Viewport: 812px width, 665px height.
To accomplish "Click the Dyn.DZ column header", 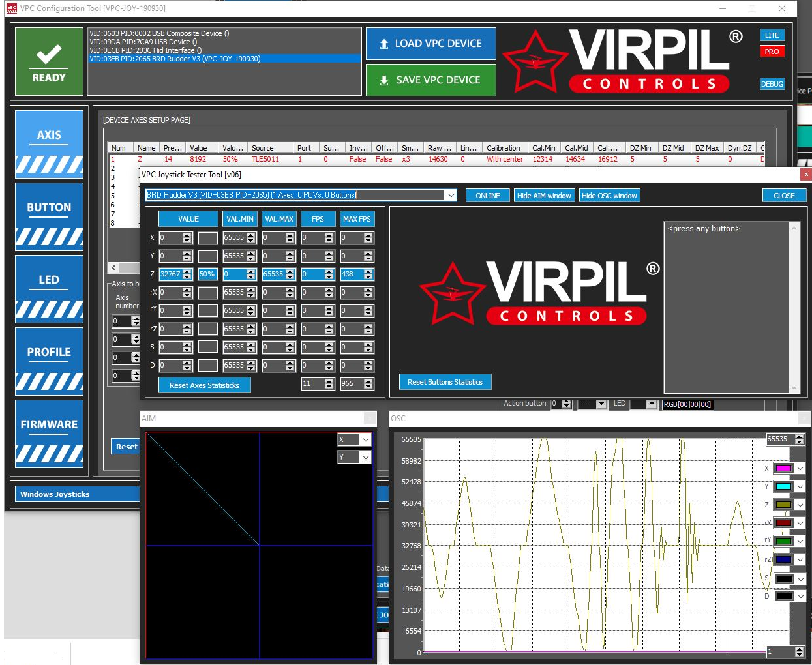I will click(741, 148).
